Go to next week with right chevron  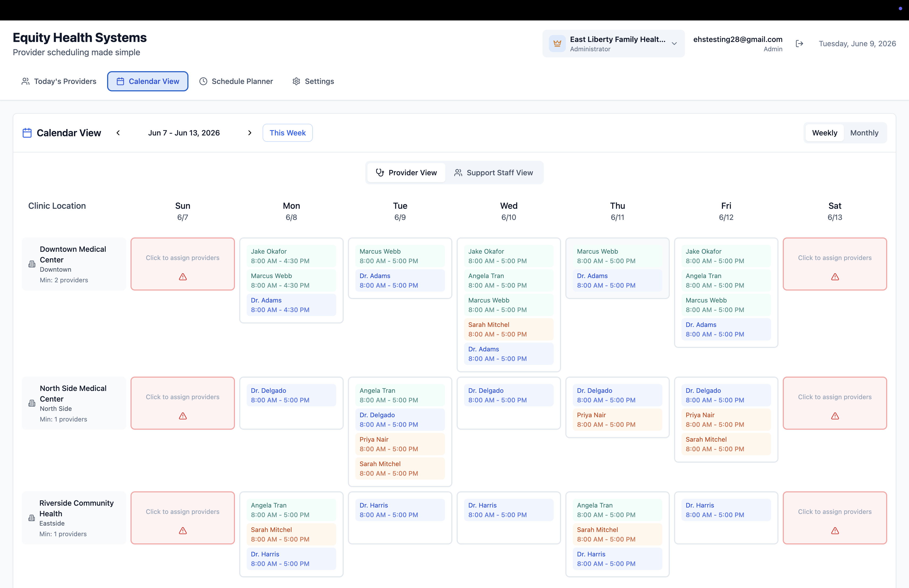click(250, 133)
